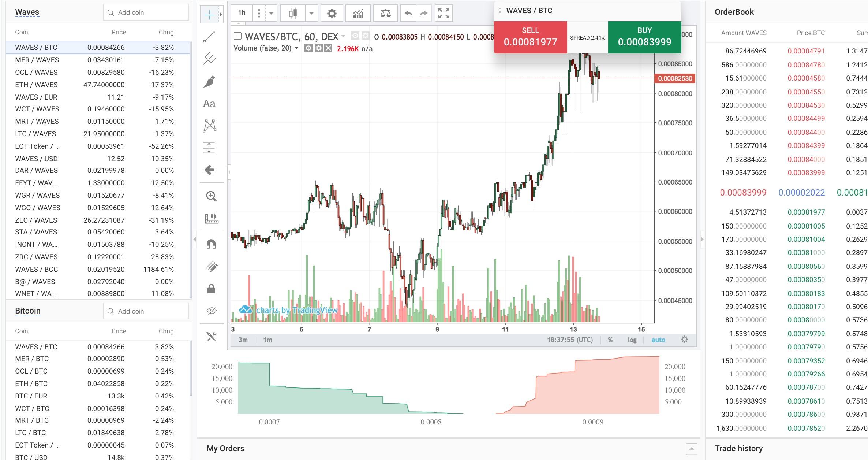Select WAVES / EUR pair row
The height and width of the screenshot is (460, 868).
pyautogui.click(x=98, y=97)
